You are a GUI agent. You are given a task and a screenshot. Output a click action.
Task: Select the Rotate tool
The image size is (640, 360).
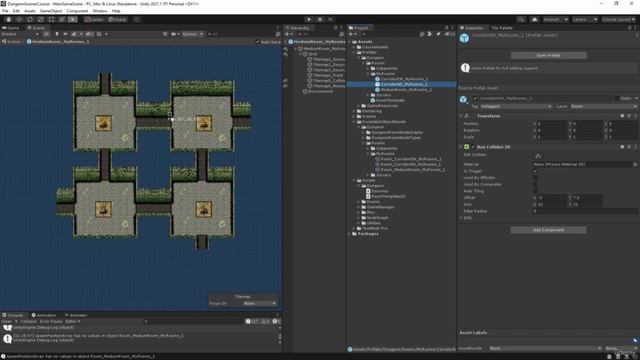coord(30,19)
